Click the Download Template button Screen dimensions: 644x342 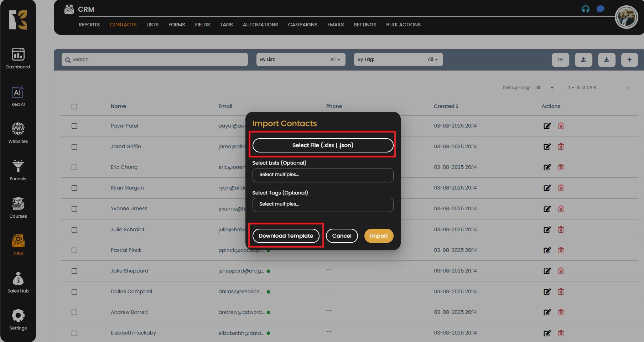pos(286,236)
